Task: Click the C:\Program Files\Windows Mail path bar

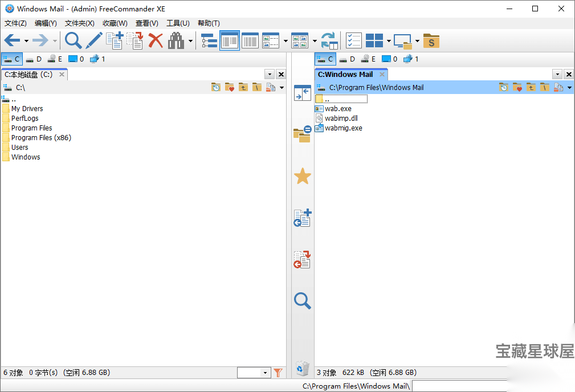Action: click(377, 88)
